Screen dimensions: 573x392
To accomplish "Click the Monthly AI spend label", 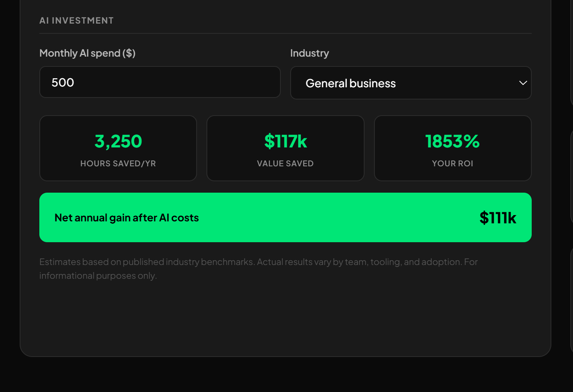I will (87, 53).
